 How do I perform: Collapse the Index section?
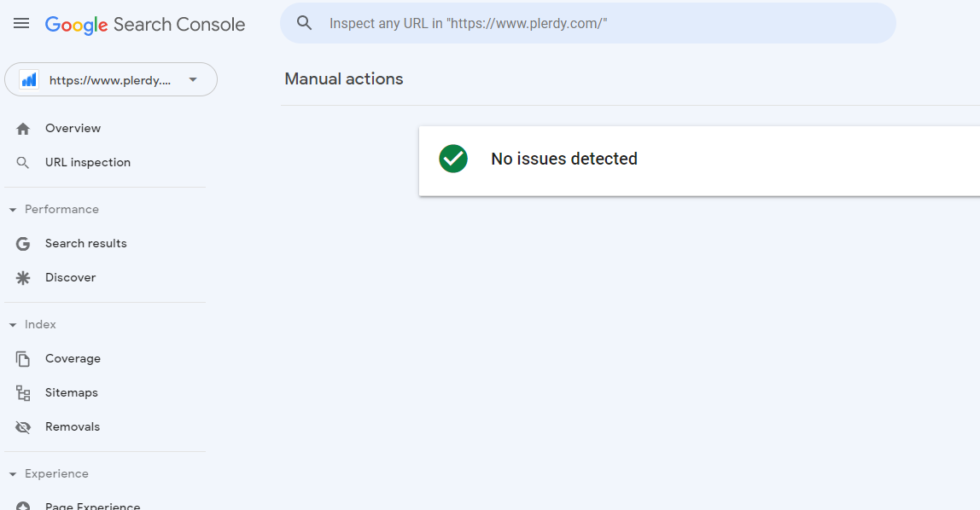[x=12, y=324]
